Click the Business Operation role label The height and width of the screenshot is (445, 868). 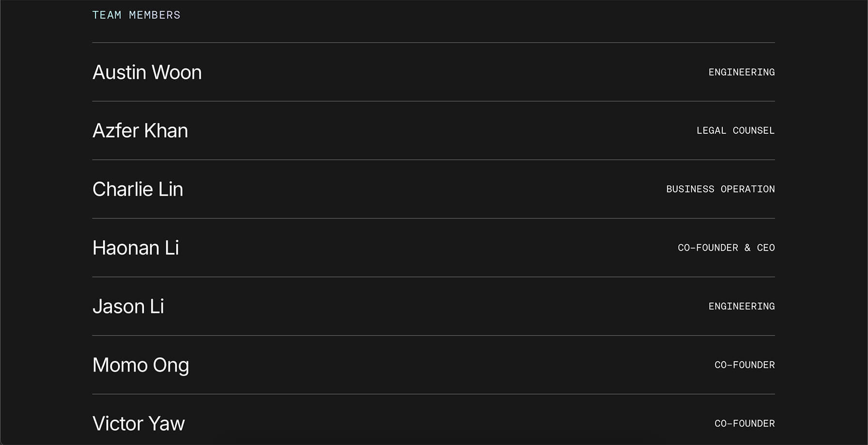[x=720, y=189]
